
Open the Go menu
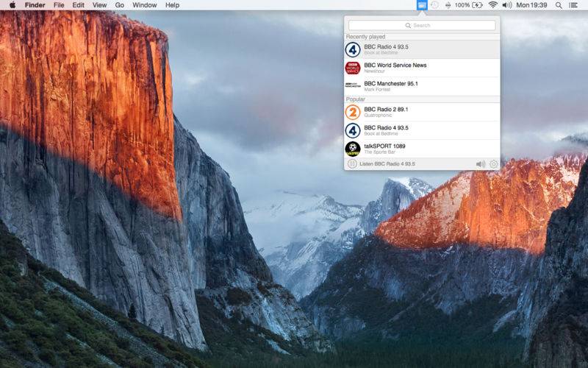click(119, 5)
